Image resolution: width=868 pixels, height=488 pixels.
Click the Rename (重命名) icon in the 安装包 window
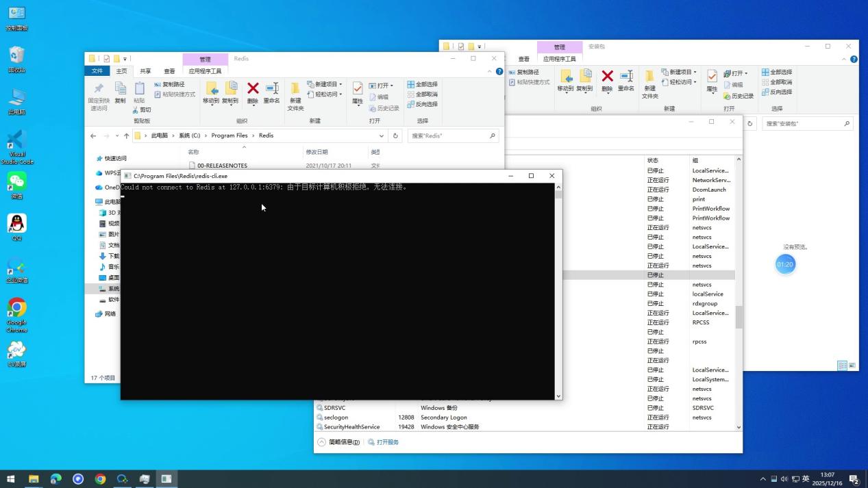(x=625, y=79)
